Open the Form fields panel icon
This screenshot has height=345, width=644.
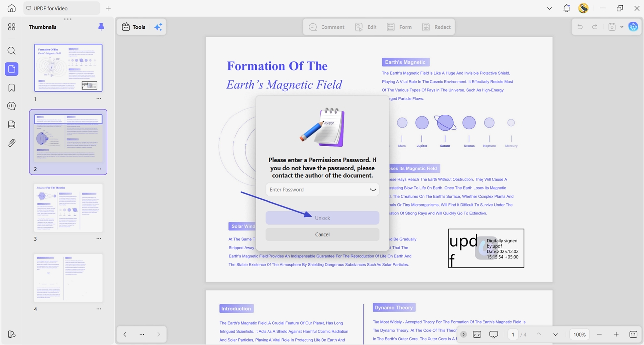coord(12,124)
